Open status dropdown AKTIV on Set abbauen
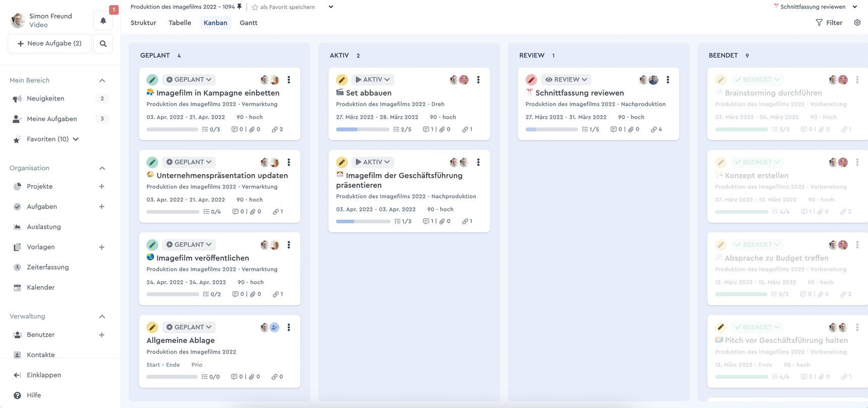Screen dimensions: 868x408 click(372, 80)
